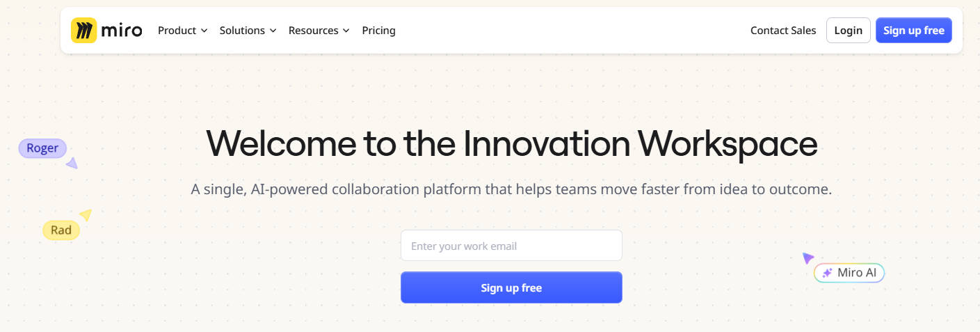Click the sparkle icon in Miro AI badge

pos(827,273)
